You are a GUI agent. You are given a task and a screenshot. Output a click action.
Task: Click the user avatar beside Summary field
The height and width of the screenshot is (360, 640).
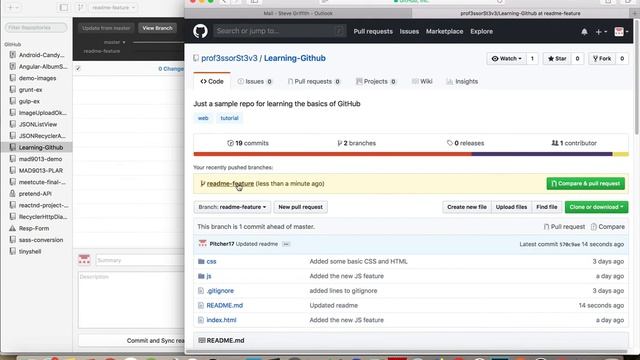click(x=84, y=260)
